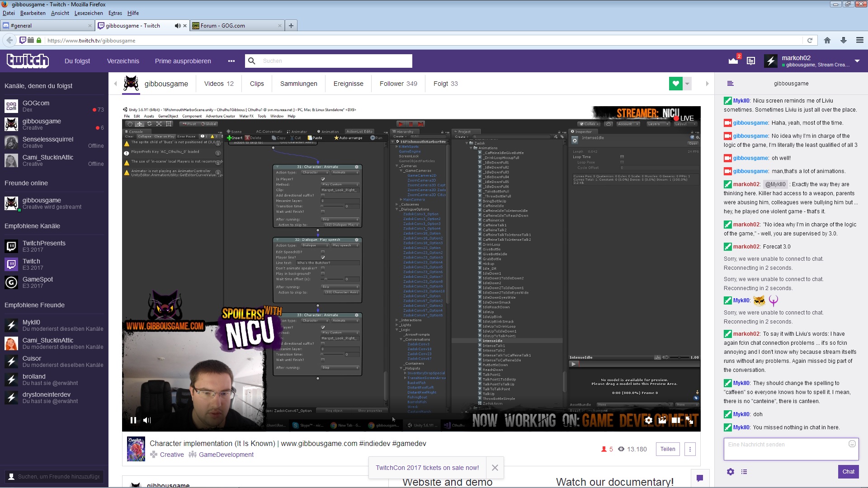The image size is (868, 488).
Task: Open three-dot menu beside Teilen
Action: coord(690,449)
